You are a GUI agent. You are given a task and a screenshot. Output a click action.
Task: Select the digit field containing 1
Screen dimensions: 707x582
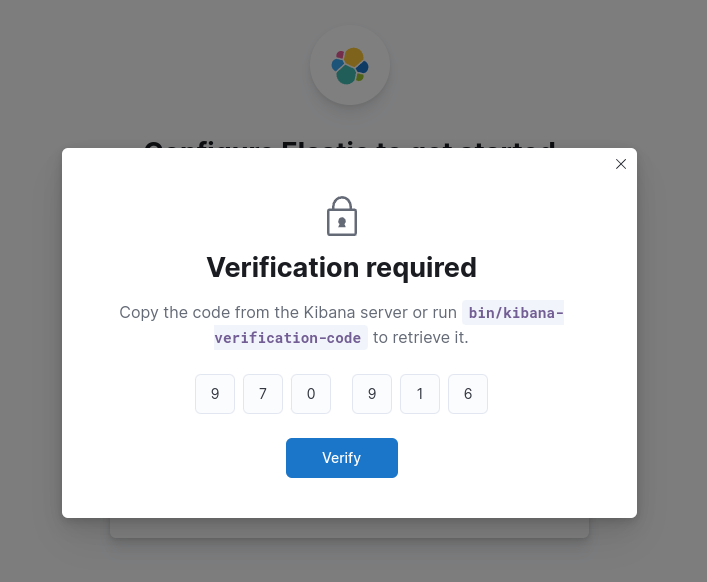click(420, 394)
